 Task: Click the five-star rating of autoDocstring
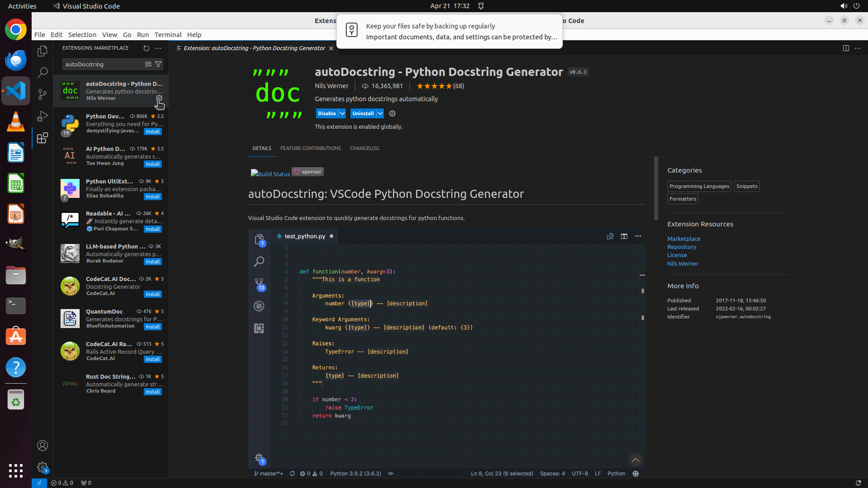click(x=434, y=86)
